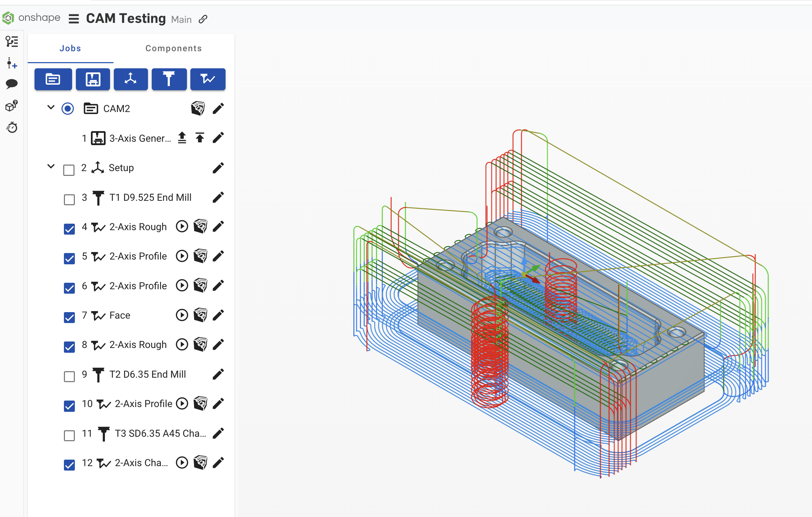Edit the T1 D9.525 End Mill
Image resolution: width=812 pixels, height=517 pixels.
(x=218, y=197)
